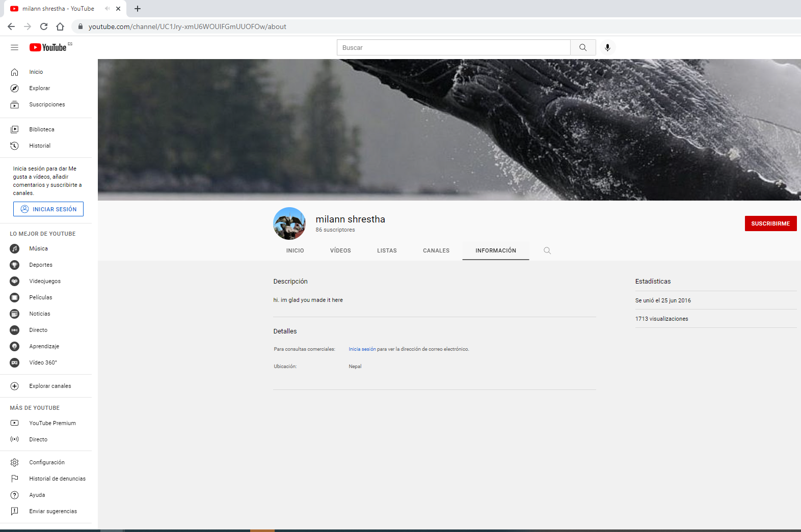The height and width of the screenshot is (532, 801).
Task: Mute tab audio speaker icon
Action: click(107, 9)
